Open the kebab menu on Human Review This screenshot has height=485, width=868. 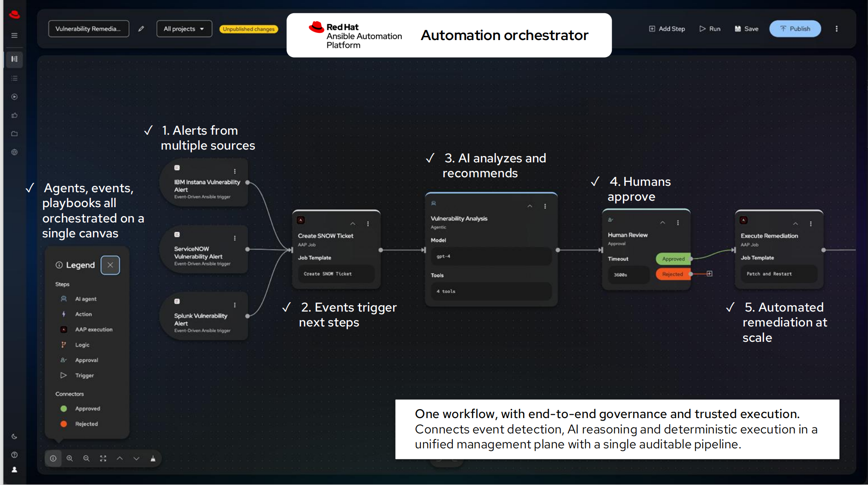point(678,223)
